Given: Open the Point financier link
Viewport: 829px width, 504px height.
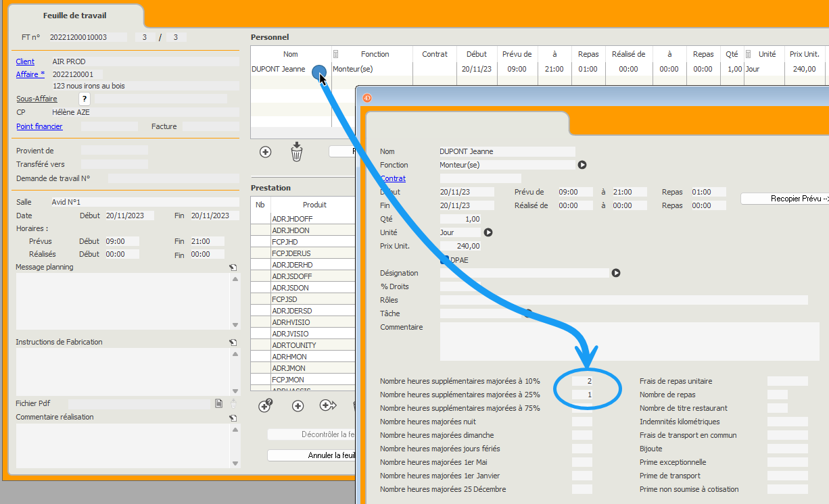Looking at the screenshot, I should click(x=39, y=126).
